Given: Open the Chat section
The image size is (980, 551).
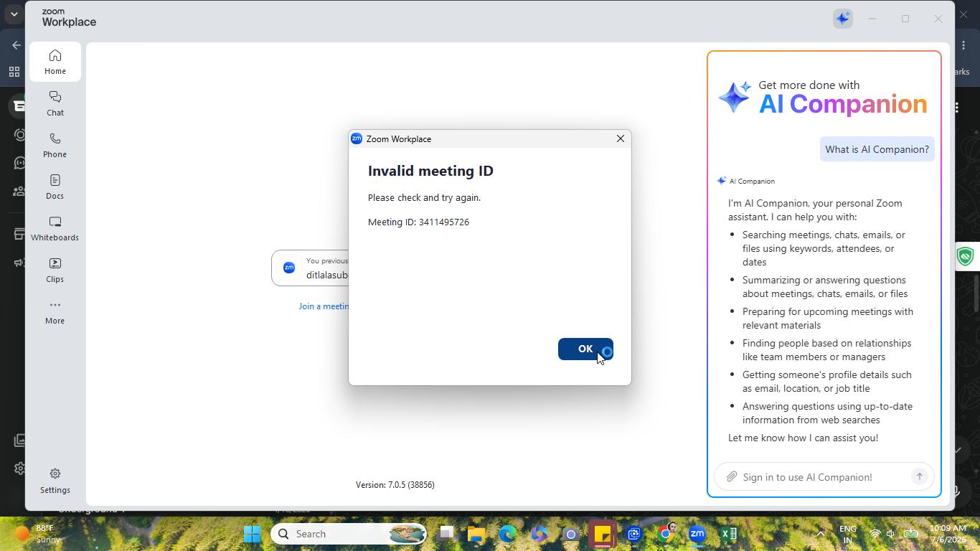Looking at the screenshot, I should point(55,104).
